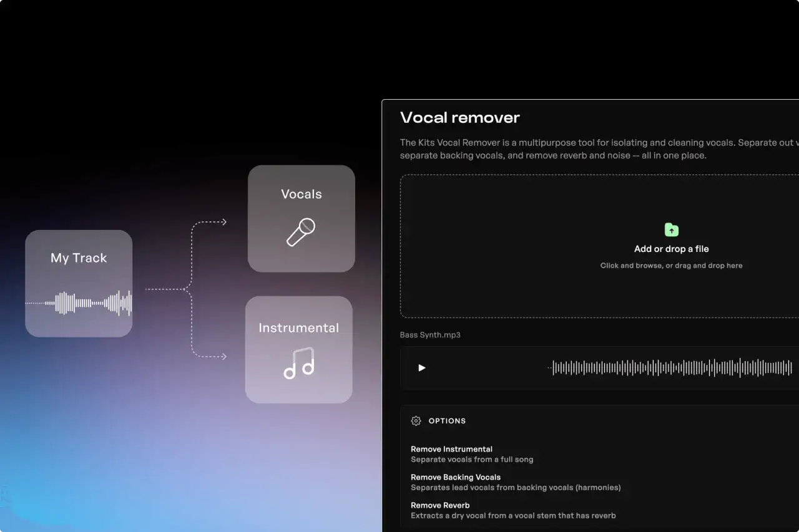Click the Add or drop a file area
The image size is (799, 532).
599,246
